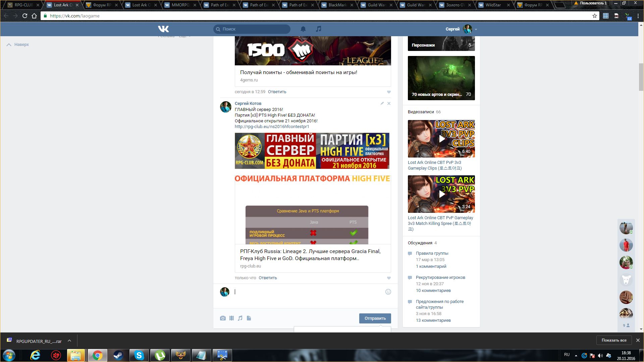Attach a video with film icon
This screenshot has height=362, width=644.
pos(231,318)
